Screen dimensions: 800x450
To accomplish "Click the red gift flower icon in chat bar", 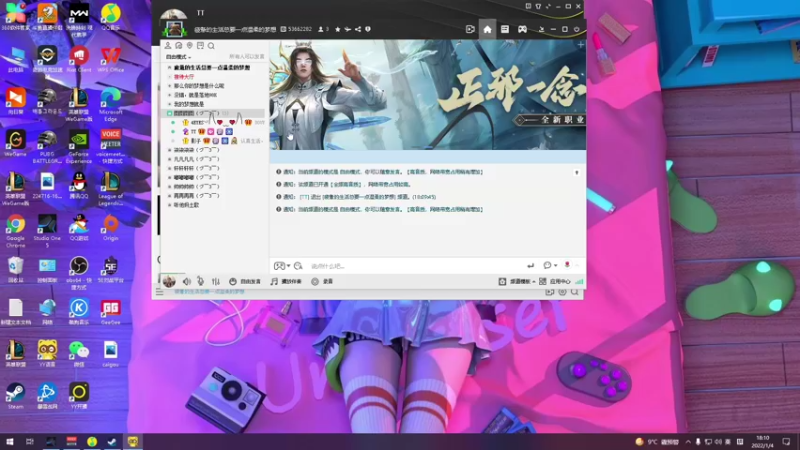I will click(567, 265).
